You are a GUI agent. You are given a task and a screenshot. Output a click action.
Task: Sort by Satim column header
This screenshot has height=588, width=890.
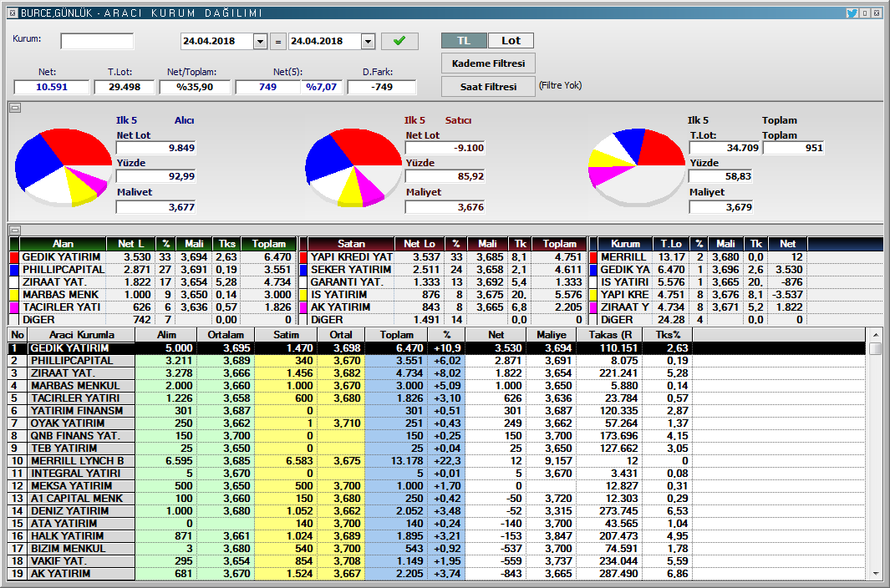(286, 335)
